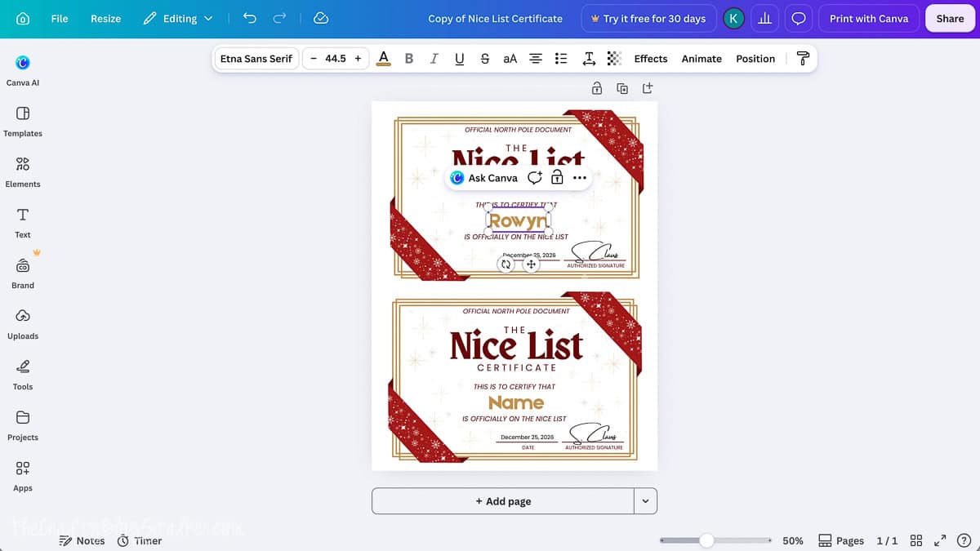The width and height of the screenshot is (980, 551).
Task: Open the Animate options
Action: [x=702, y=59]
